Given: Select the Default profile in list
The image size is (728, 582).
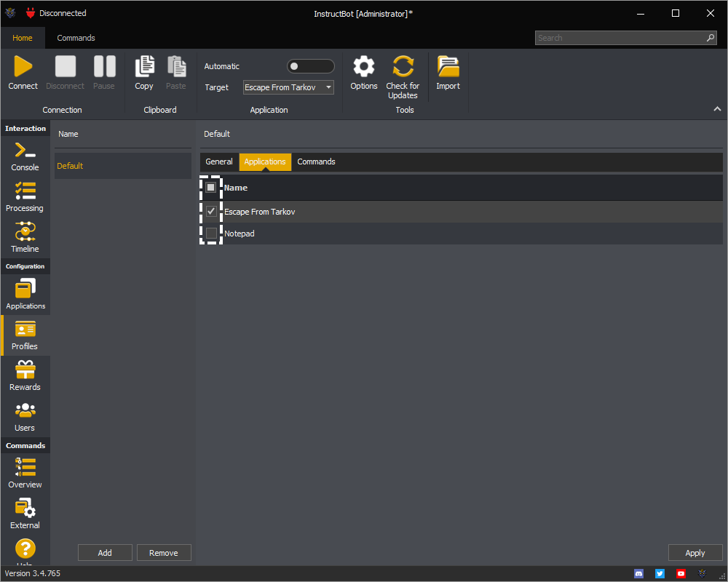Looking at the screenshot, I should (123, 166).
